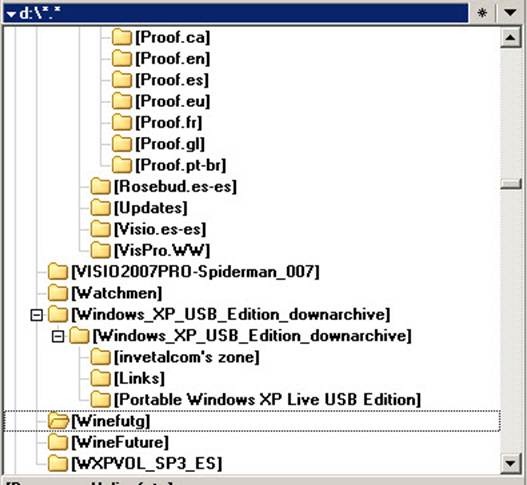Image resolution: width=527 pixels, height=485 pixels.
Task: Collapse nested Windows_XP_USB_Edition_downarchive subfolder
Action: tap(58, 336)
